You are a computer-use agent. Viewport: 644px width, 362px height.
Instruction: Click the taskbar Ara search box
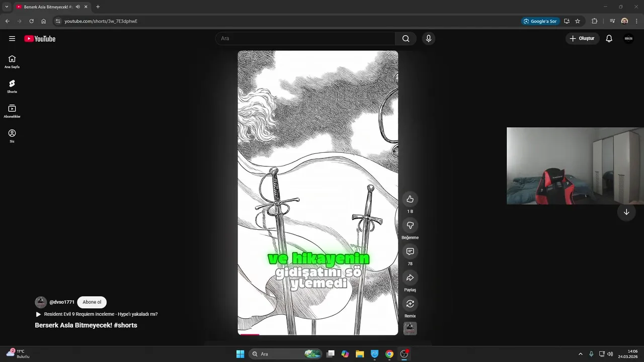point(285,354)
